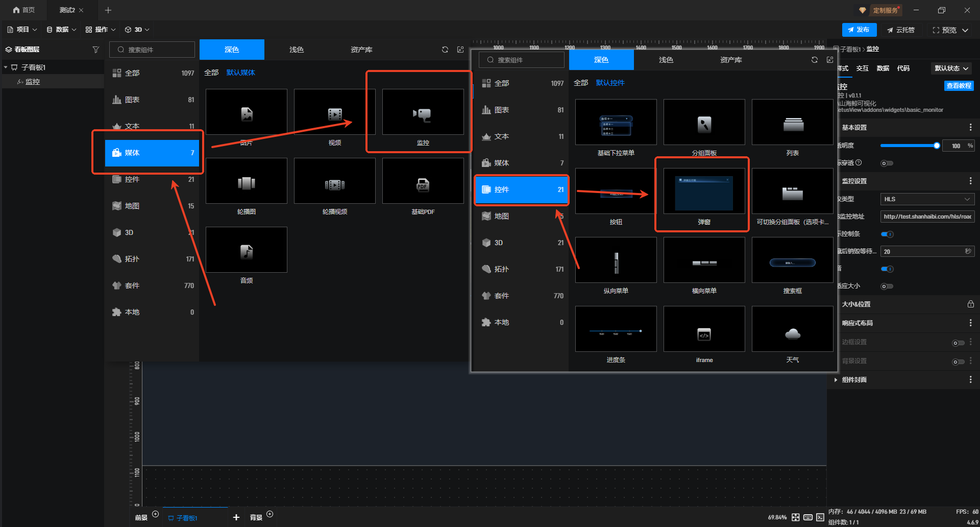Choose the 音频 audio component
This screenshot has height=527, width=980.
(x=246, y=250)
